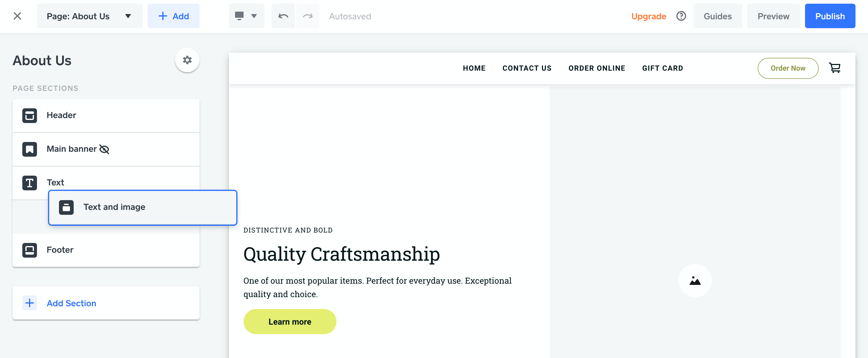
Task: Select the Header section icon
Action: (30, 115)
